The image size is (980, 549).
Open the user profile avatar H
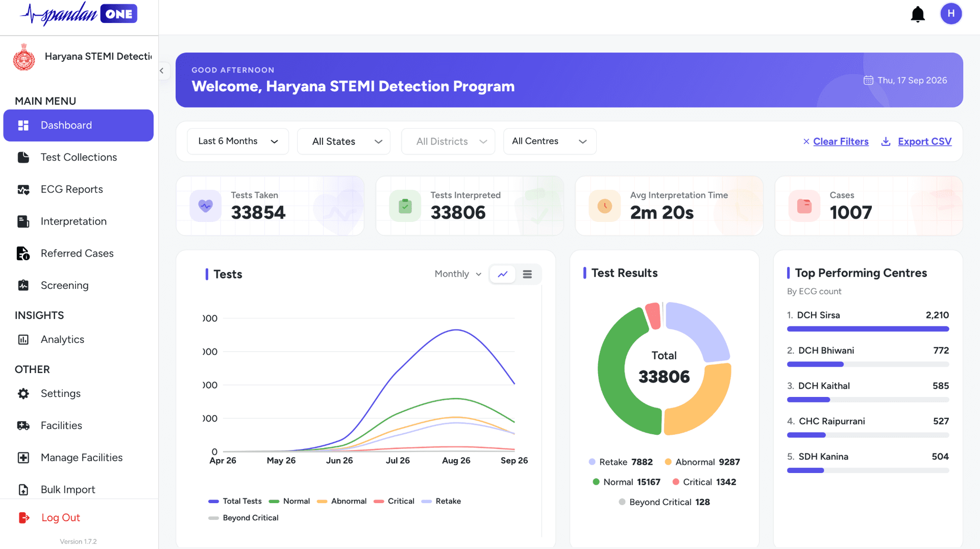[951, 14]
